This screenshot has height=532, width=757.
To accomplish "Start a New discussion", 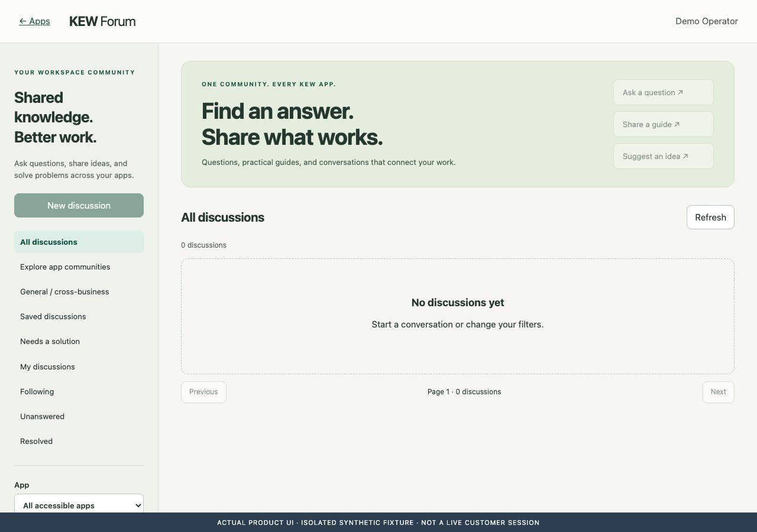I will click(x=79, y=205).
